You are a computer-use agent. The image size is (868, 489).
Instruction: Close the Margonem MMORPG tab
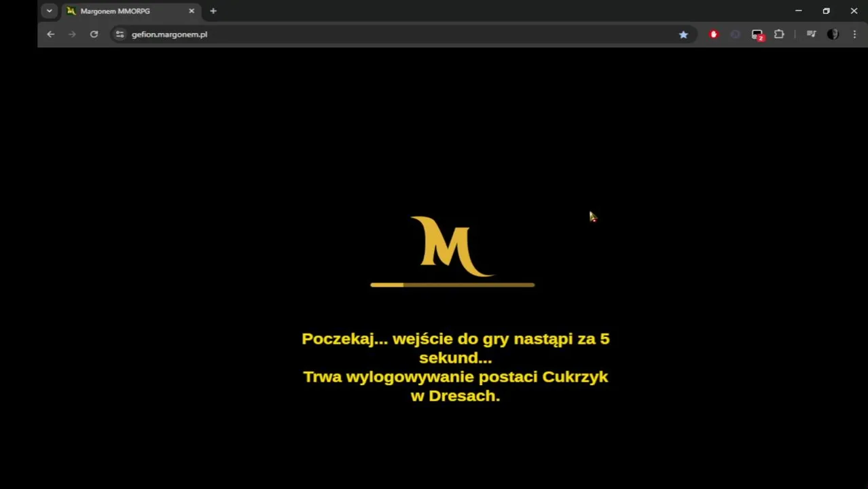192,11
